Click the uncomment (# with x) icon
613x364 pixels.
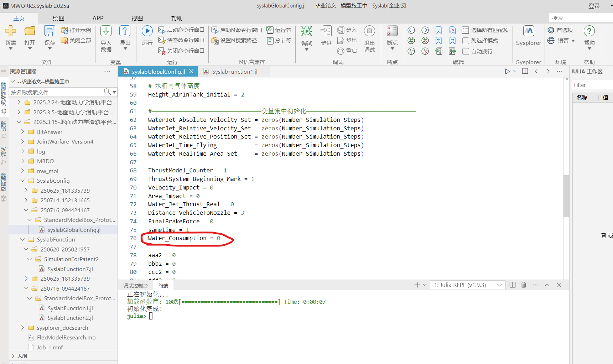pyautogui.click(x=425, y=41)
